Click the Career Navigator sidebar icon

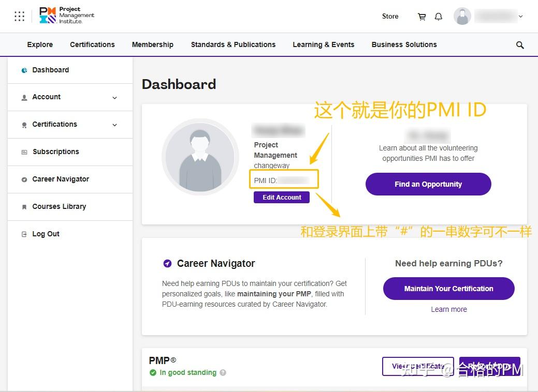[24, 179]
